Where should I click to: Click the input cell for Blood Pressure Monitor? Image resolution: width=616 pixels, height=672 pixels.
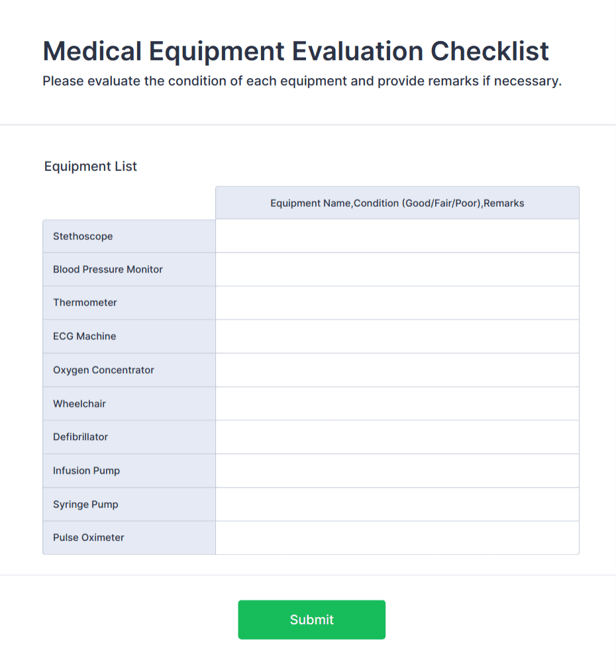(x=397, y=269)
